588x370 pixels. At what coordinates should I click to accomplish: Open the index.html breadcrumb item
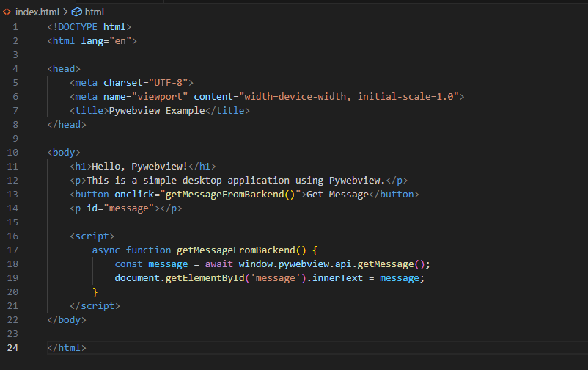coord(37,12)
